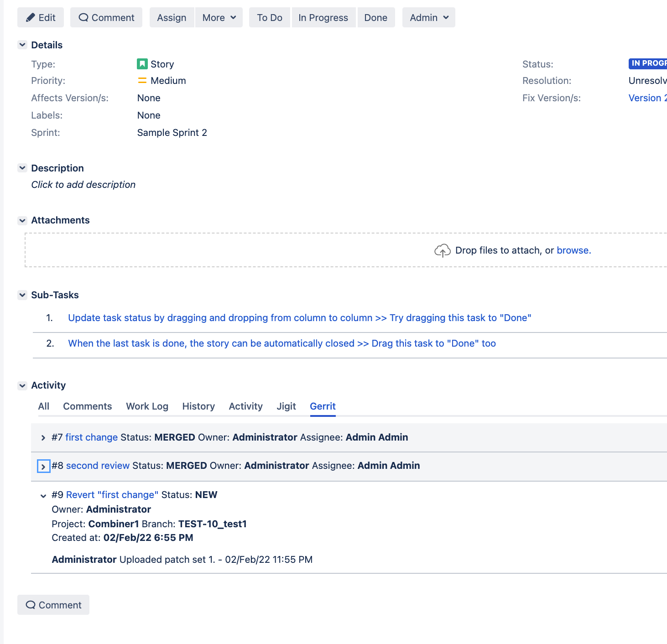Screen dimensions: 667x644
Task: Open the Jigit tab
Action: (x=286, y=406)
